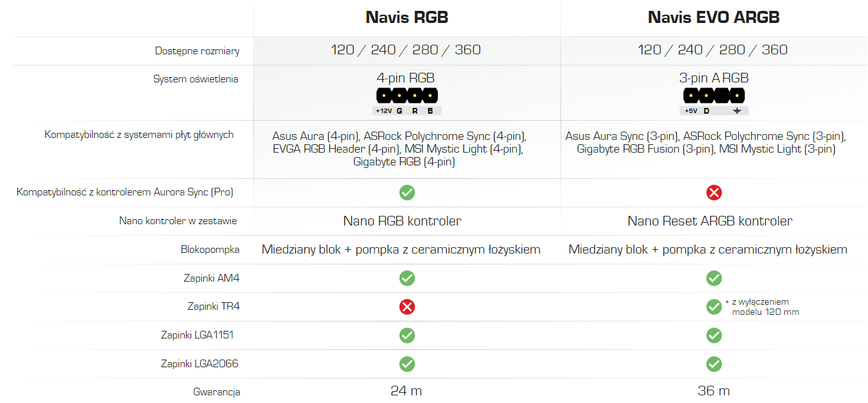This screenshot has height=403, width=868.
Task: Select the Navis RGB column header
Action: 407,17
